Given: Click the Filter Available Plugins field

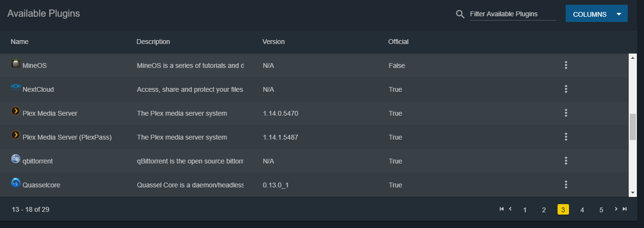Looking at the screenshot, I should (x=513, y=14).
